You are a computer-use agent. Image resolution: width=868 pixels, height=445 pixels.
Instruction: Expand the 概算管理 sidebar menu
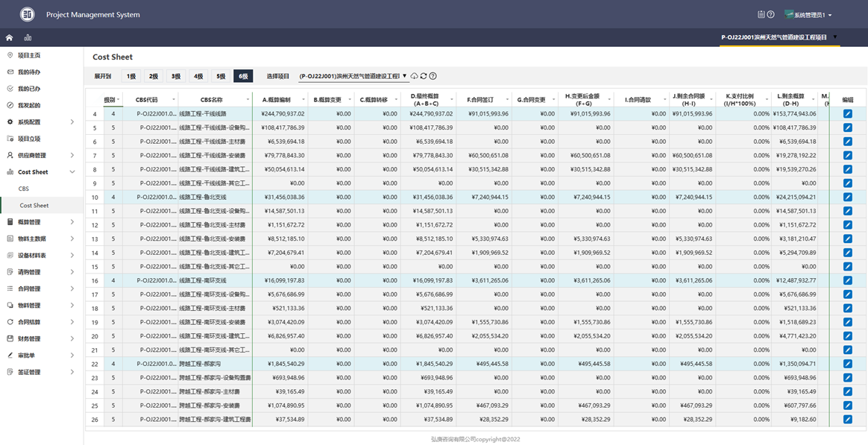(x=42, y=222)
